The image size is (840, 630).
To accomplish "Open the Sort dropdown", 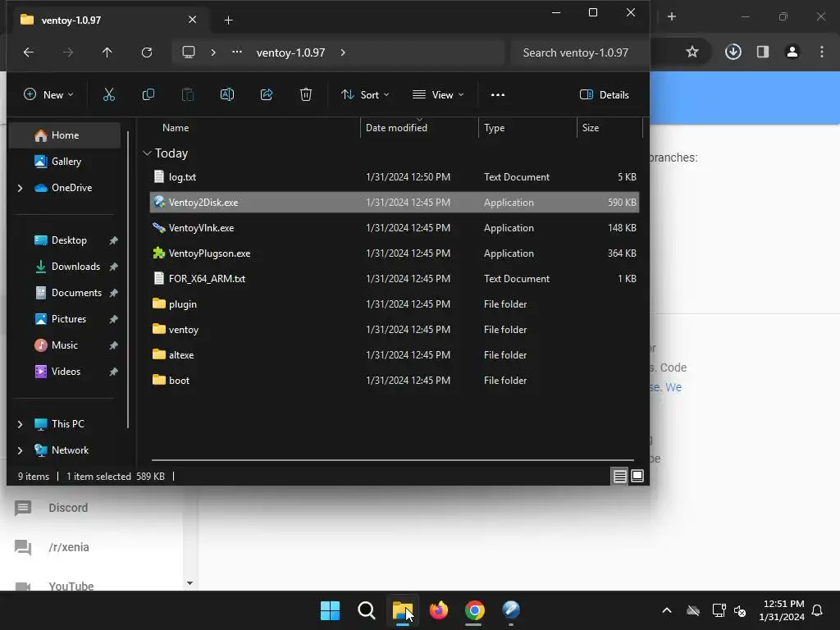I will point(365,95).
